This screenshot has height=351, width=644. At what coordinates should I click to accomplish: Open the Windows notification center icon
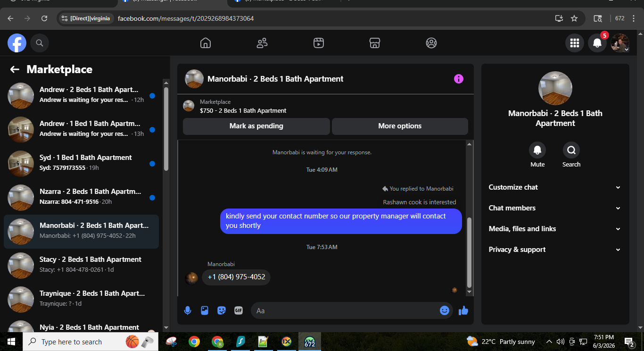point(629,342)
